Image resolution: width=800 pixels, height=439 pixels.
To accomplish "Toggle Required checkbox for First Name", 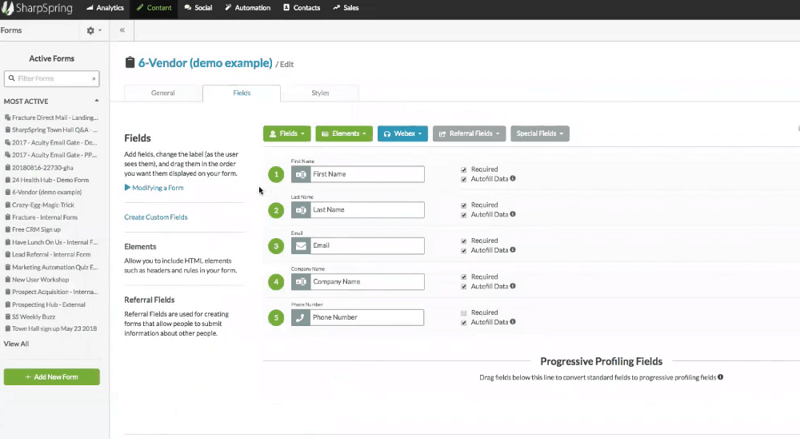I will tap(464, 169).
